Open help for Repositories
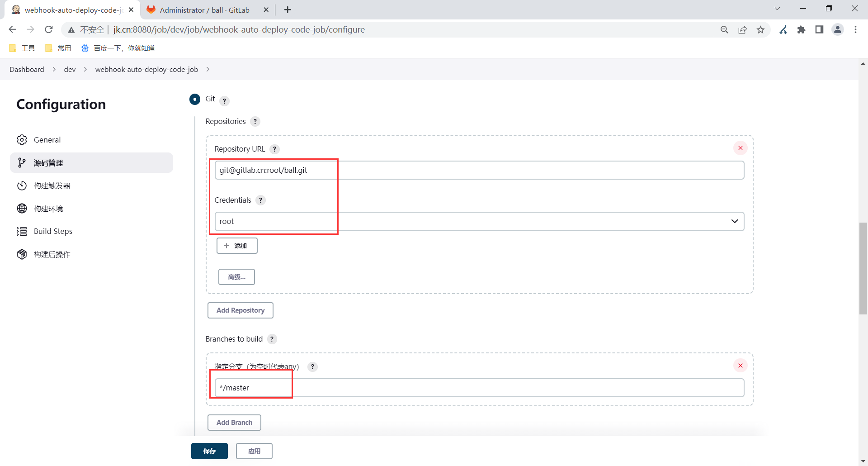Viewport: 868px width, 466px height. tap(255, 121)
